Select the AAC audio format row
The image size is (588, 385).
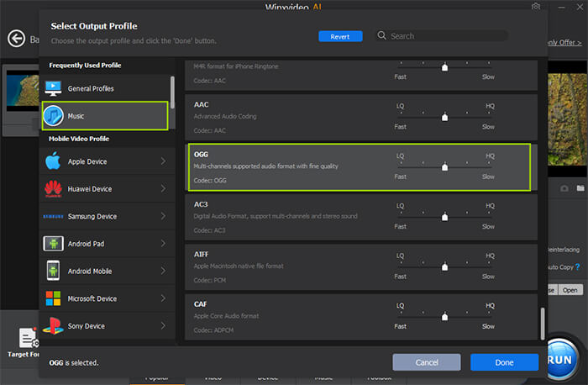(x=361, y=117)
